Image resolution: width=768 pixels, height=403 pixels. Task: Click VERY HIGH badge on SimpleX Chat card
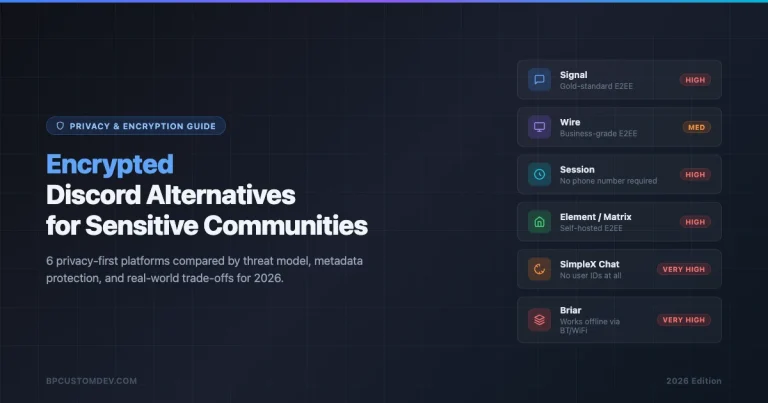coord(684,269)
